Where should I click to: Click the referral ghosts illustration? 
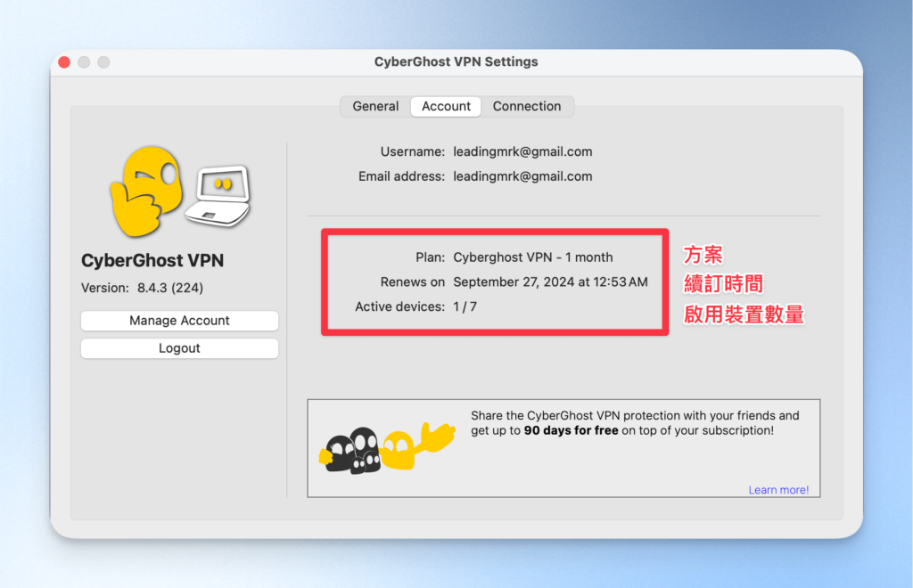(387, 448)
